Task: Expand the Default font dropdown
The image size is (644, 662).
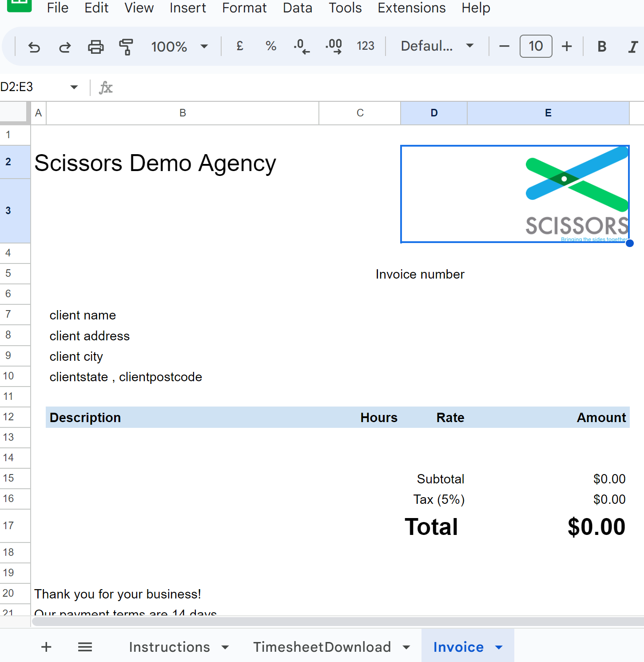Action: click(x=437, y=46)
